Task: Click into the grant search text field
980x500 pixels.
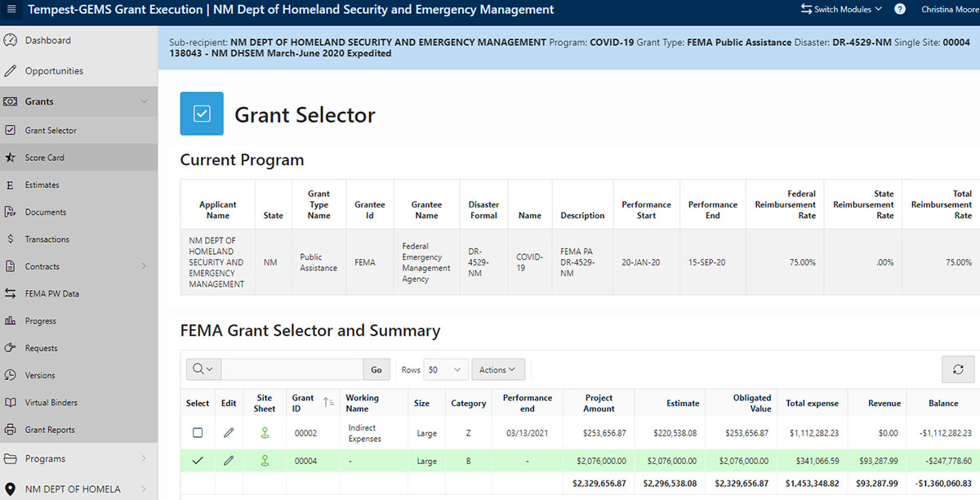Action: (292, 369)
